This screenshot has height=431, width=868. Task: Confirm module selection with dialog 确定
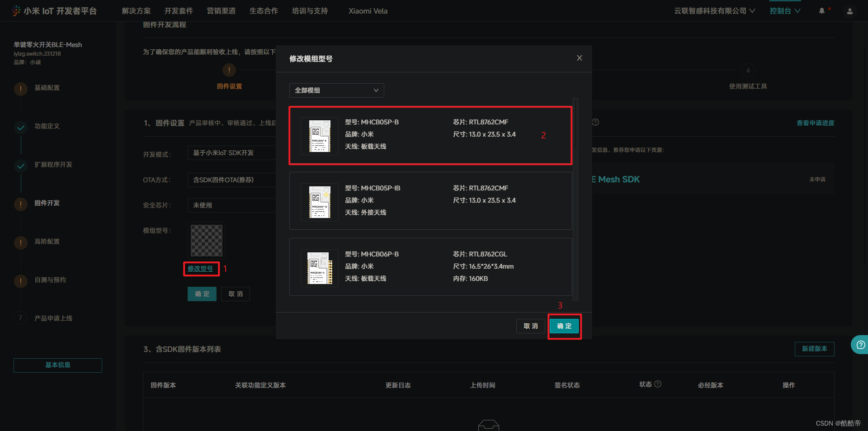[x=564, y=326]
